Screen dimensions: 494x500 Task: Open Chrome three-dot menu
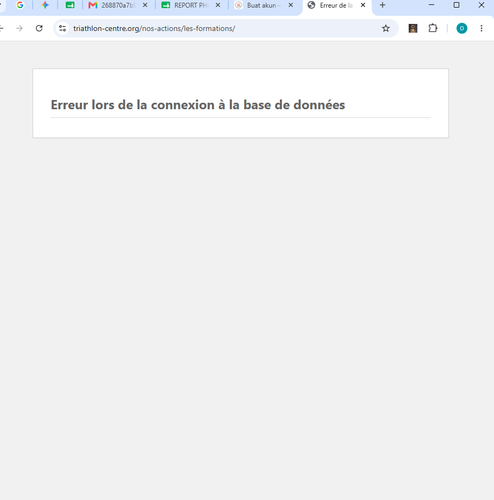tap(481, 29)
